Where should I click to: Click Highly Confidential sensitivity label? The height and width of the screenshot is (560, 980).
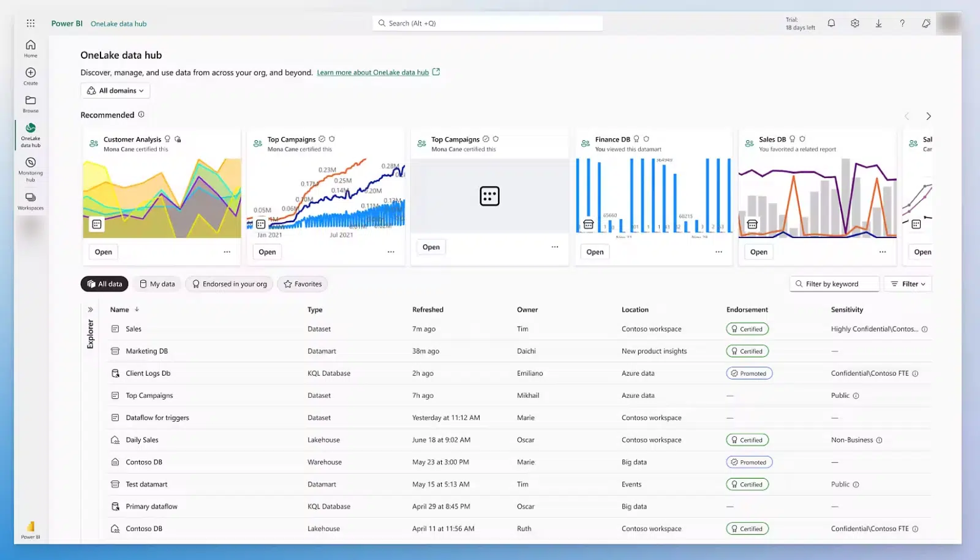[x=874, y=329]
